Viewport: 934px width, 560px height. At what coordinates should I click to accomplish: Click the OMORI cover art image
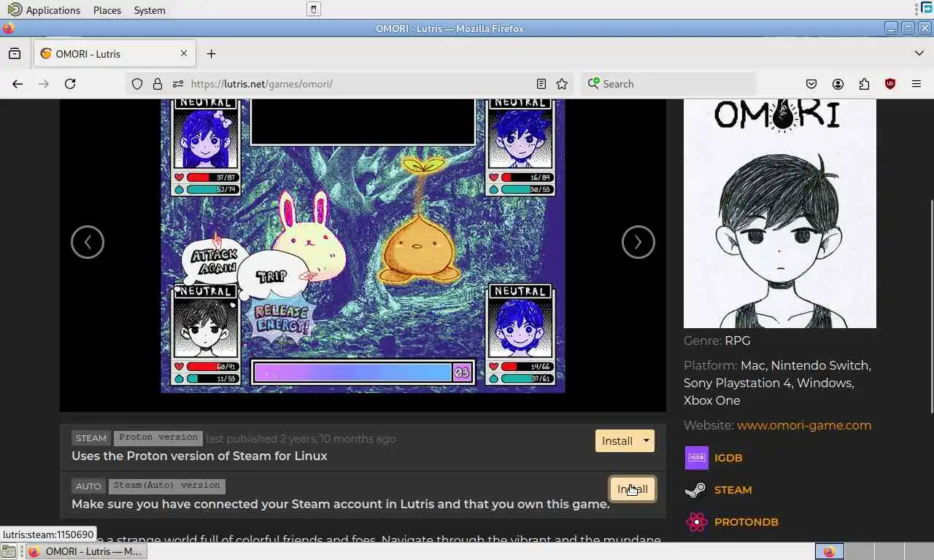pos(780,214)
